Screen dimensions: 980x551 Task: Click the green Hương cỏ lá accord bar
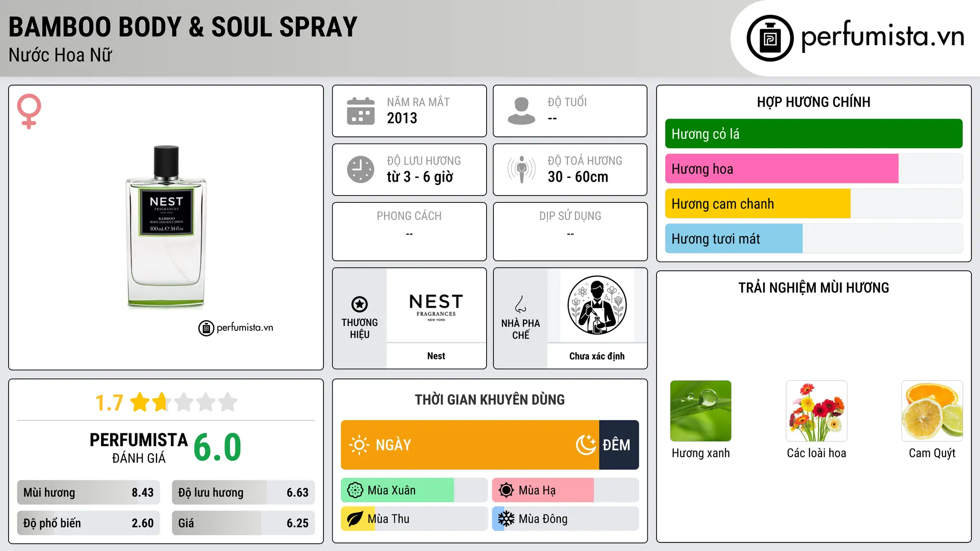pyautogui.click(x=813, y=134)
